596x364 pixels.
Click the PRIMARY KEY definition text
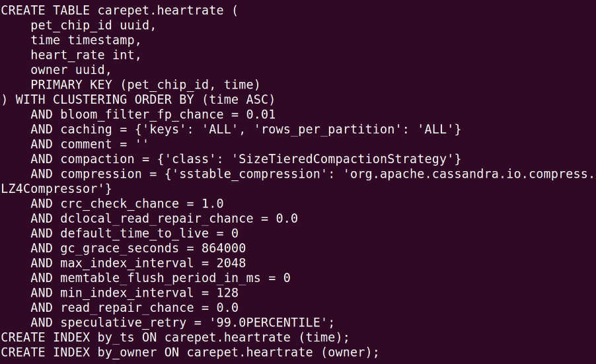pos(145,85)
